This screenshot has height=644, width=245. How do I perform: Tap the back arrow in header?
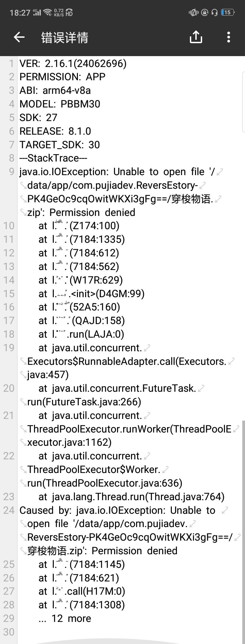pos(19,37)
